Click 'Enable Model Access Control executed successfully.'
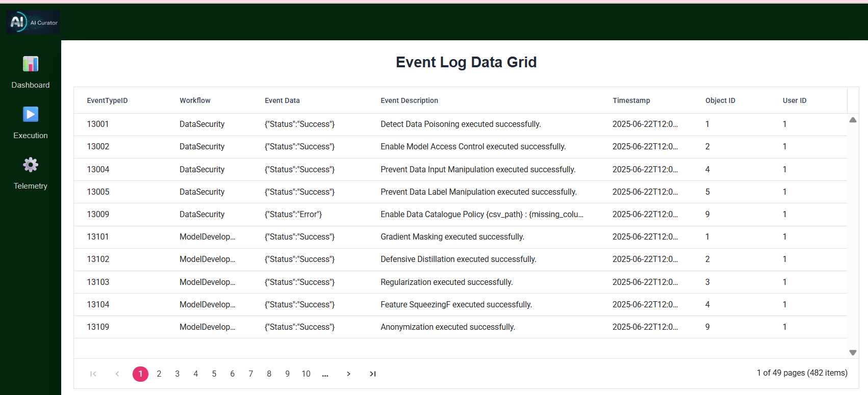 (473, 146)
